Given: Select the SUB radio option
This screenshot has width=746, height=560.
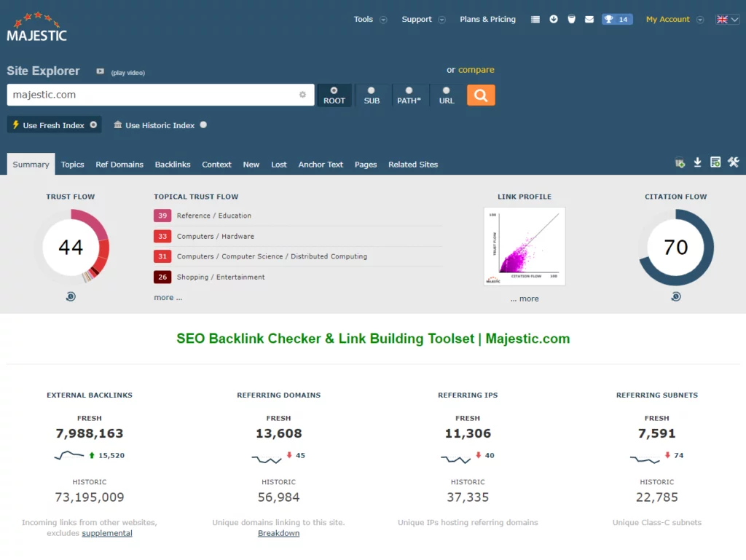Looking at the screenshot, I should (371, 90).
